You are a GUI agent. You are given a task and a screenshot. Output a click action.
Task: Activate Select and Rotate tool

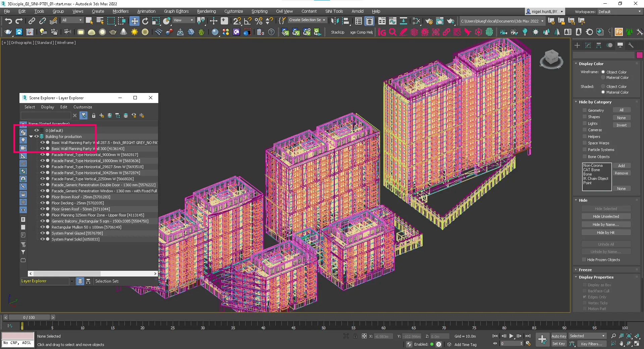point(145,21)
